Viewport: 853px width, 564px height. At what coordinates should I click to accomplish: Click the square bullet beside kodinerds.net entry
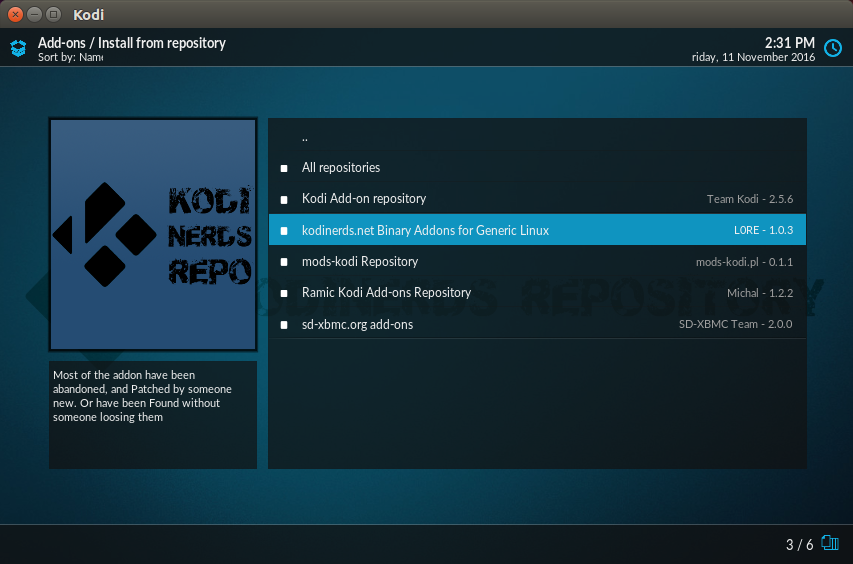284,231
